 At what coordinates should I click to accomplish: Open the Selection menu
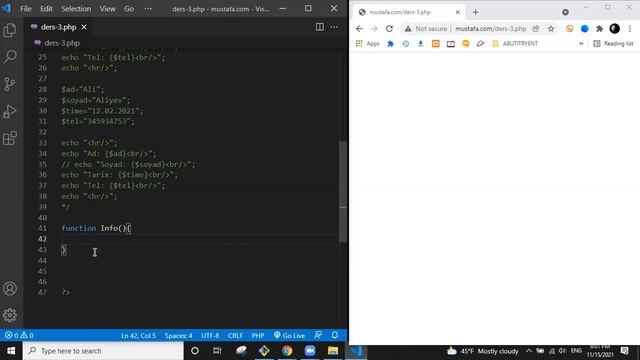click(76, 9)
